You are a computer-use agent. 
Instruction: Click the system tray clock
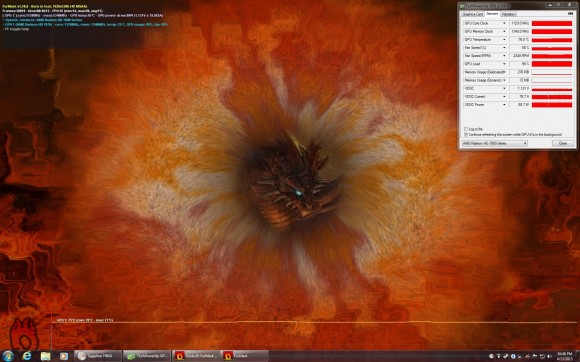pyautogui.click(x=565, y=356)
